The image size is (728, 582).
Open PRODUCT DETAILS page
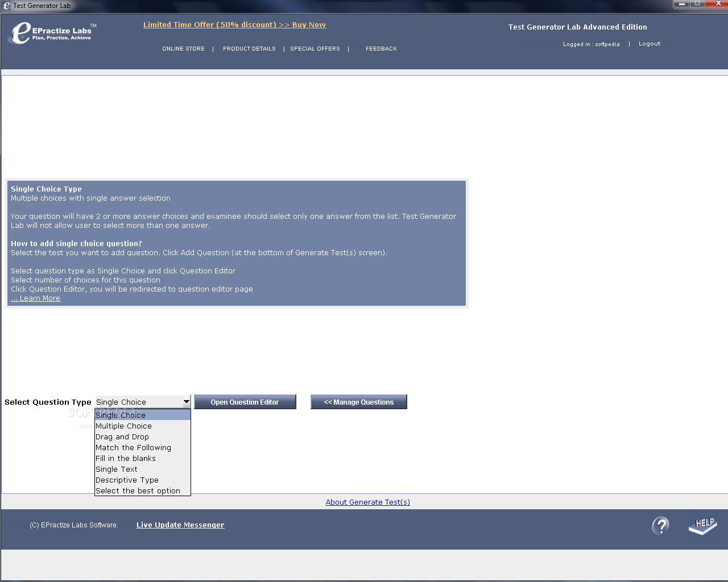249,49
